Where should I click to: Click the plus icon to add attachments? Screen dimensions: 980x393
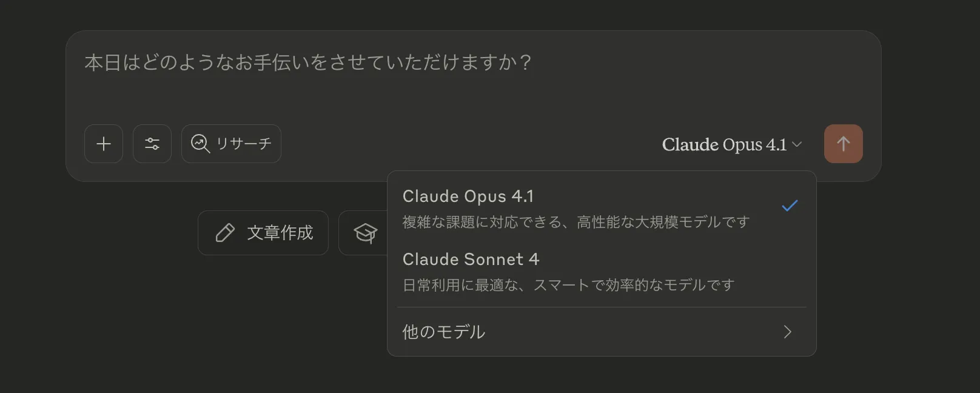click(x=103, y=144)
